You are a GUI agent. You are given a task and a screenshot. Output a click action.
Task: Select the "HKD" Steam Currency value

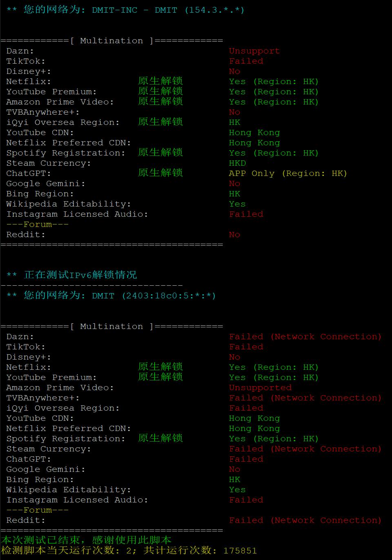coord(237,163)
